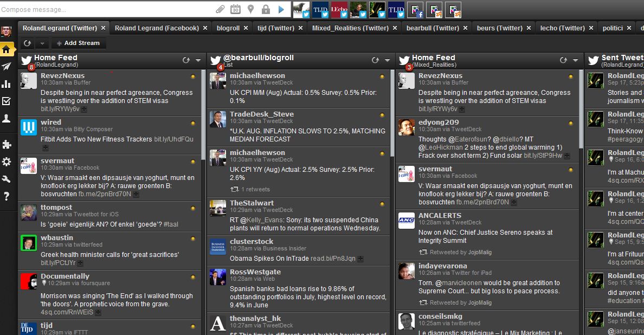Open the Assignments checkbox icon in sidebar

6,101
